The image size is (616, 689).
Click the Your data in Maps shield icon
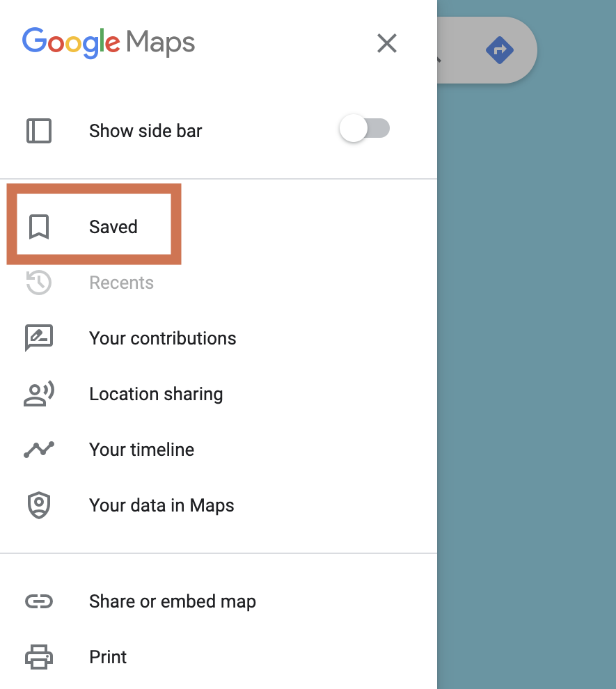point(39,505)
